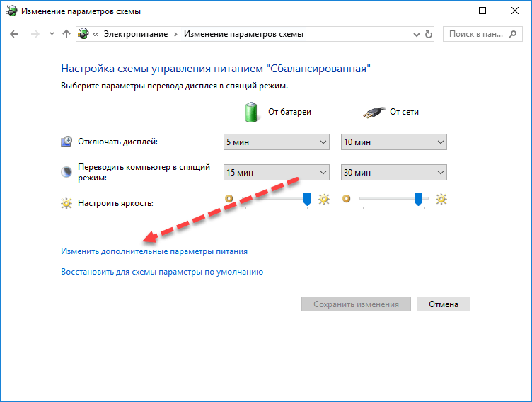Click the search magnifier icon
Screen dimensions: 532x402
[x=513, y=34]
